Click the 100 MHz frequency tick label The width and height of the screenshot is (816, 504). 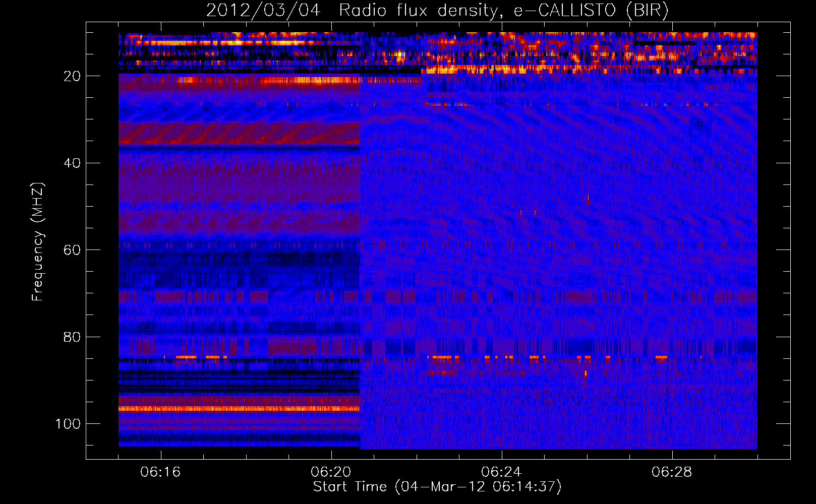coord(68,424)
